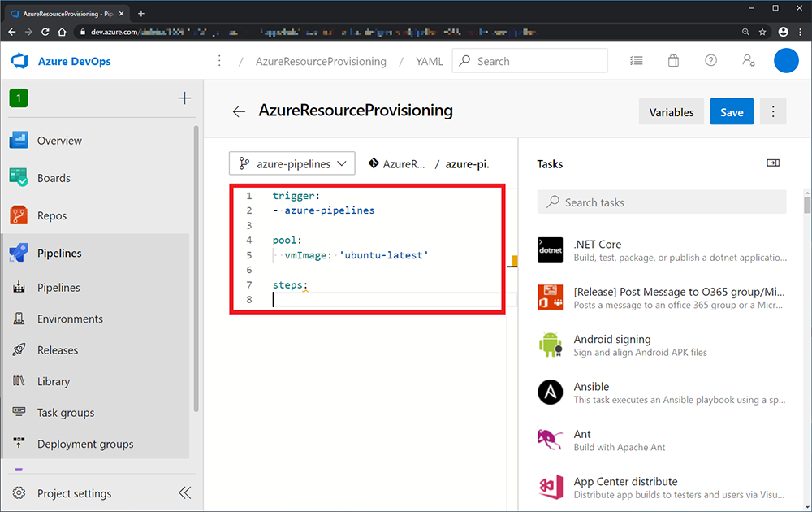Screen dimensions: 812x512
Task: Open a new browser tab
Action: tap(140, 14)
